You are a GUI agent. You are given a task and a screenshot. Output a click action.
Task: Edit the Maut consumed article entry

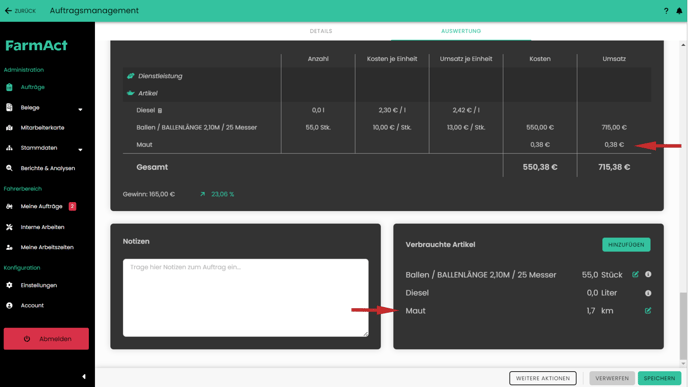(648, 311)
